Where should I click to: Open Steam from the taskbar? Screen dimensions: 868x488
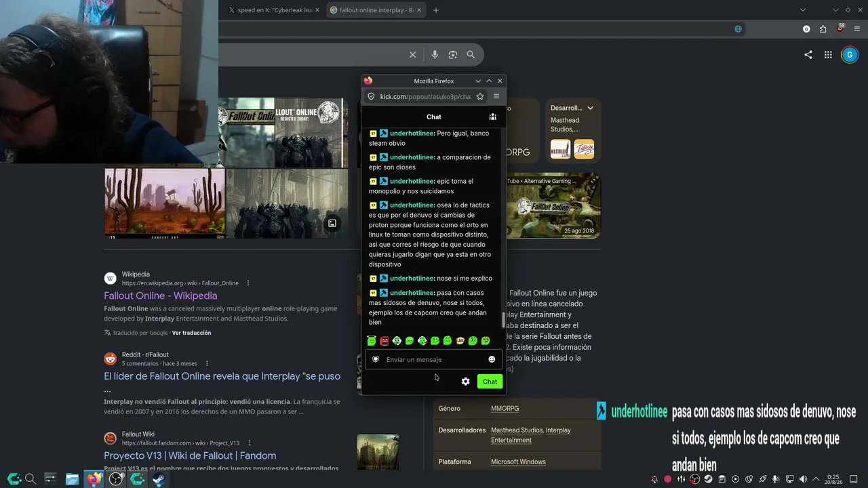[160, 479]
